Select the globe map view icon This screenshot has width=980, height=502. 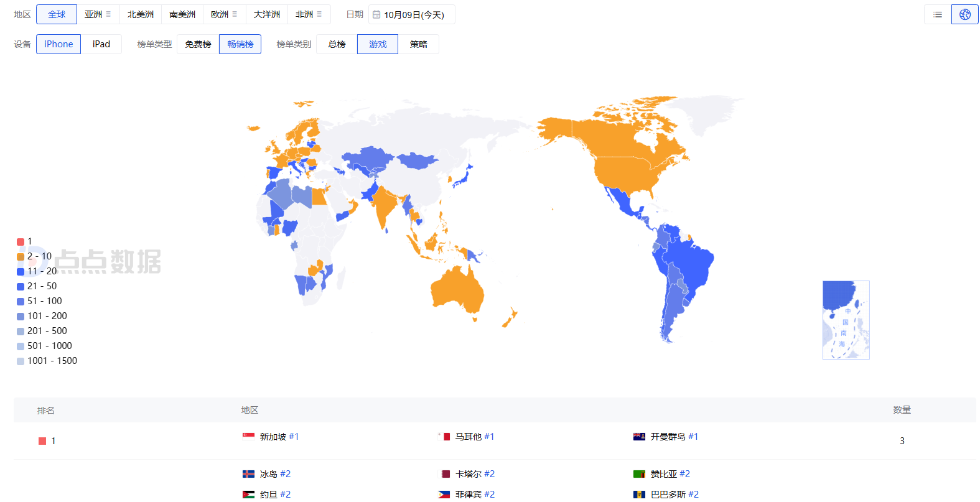tap(964, 14)
